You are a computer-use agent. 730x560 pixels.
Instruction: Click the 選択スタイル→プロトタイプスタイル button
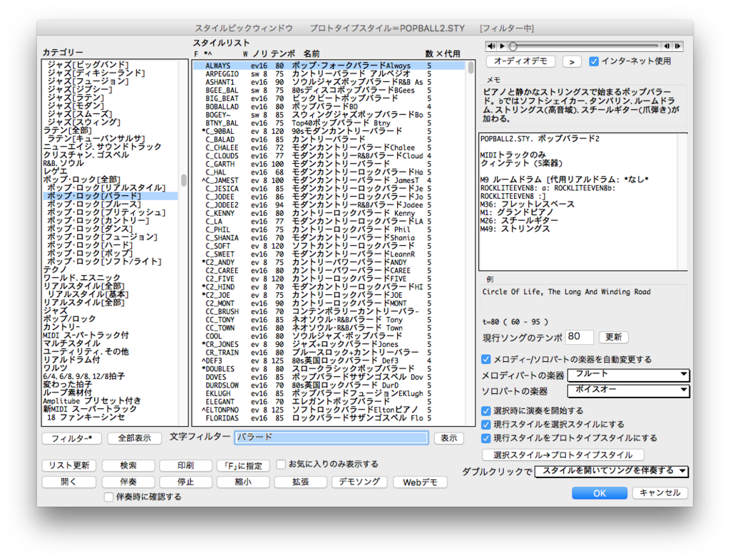[563, 455]
